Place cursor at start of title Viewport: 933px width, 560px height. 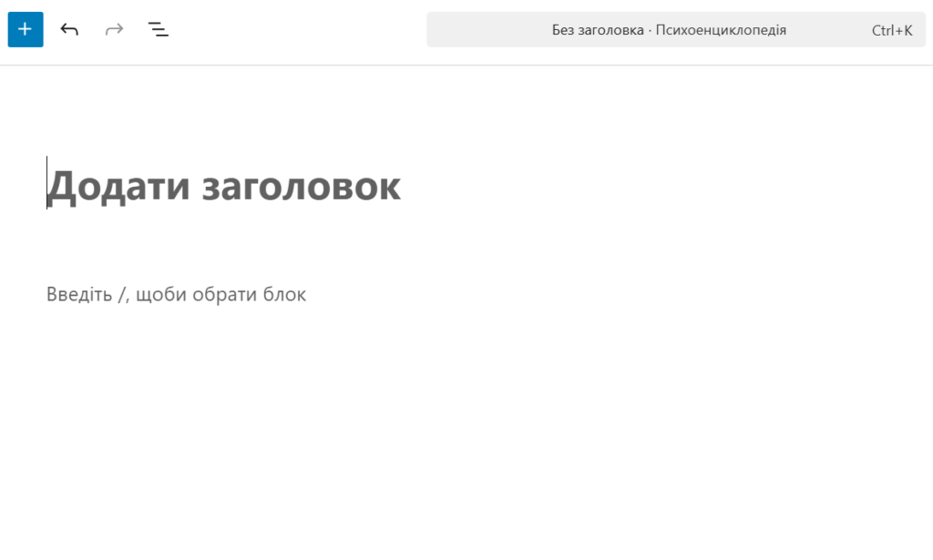pos(47,186)
